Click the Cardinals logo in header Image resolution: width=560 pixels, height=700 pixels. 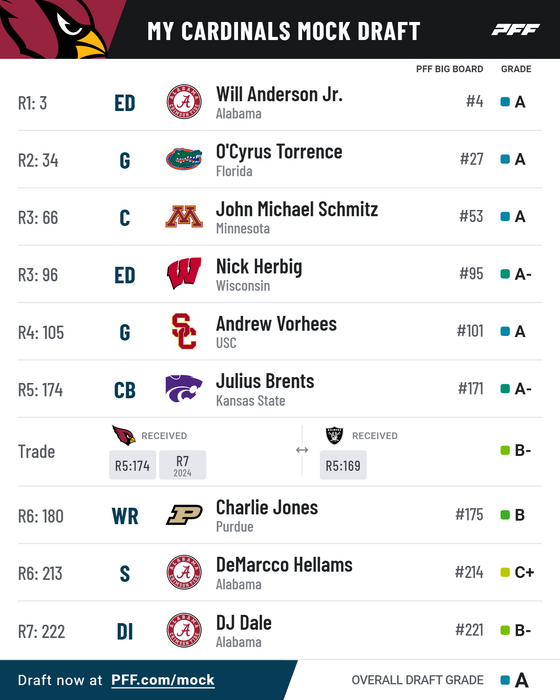coord(54,29)
